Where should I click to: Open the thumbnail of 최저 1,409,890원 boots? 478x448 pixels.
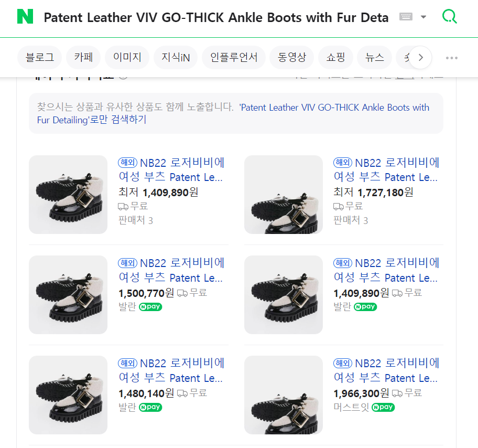[68, 195]
